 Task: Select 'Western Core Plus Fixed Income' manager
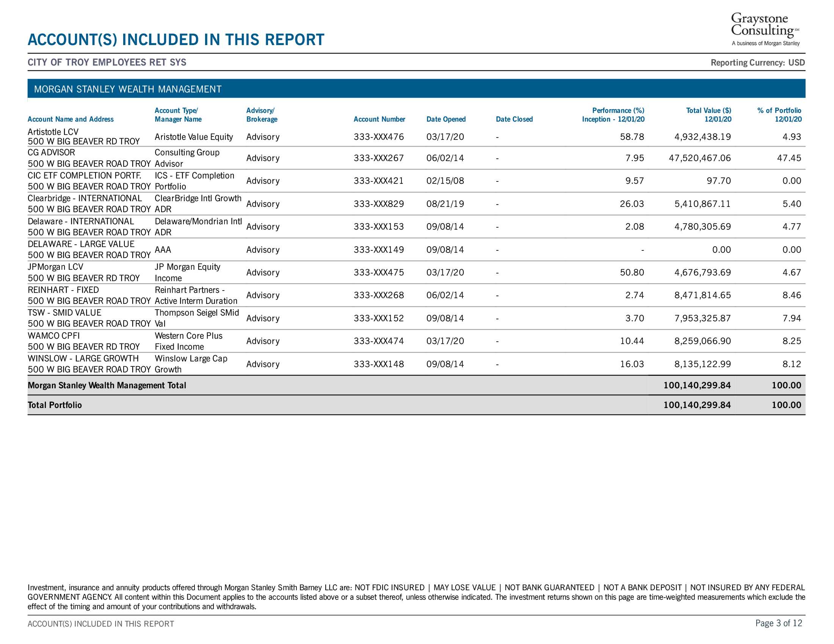(x=189, y=341)
